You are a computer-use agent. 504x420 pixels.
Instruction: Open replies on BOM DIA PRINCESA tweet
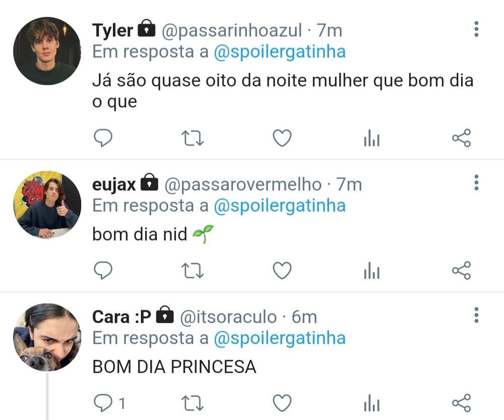pos(109,403)
